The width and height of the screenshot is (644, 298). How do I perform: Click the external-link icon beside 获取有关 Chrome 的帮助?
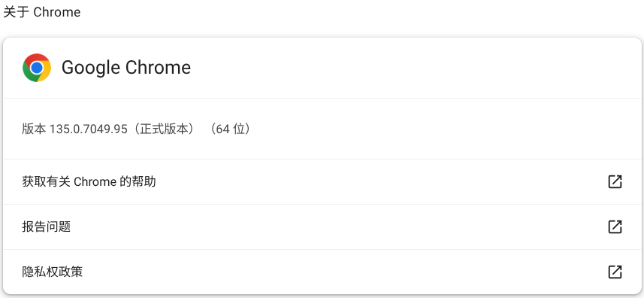615,181
